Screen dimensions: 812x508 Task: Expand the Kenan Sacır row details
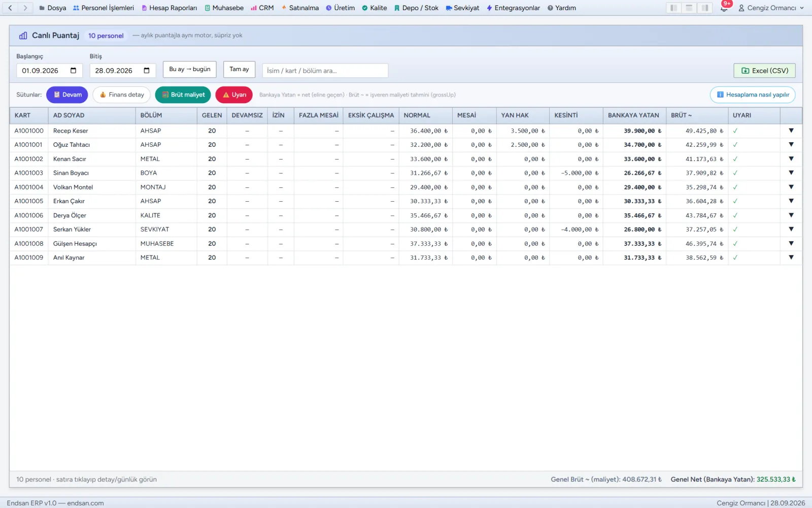click(791, 159)
